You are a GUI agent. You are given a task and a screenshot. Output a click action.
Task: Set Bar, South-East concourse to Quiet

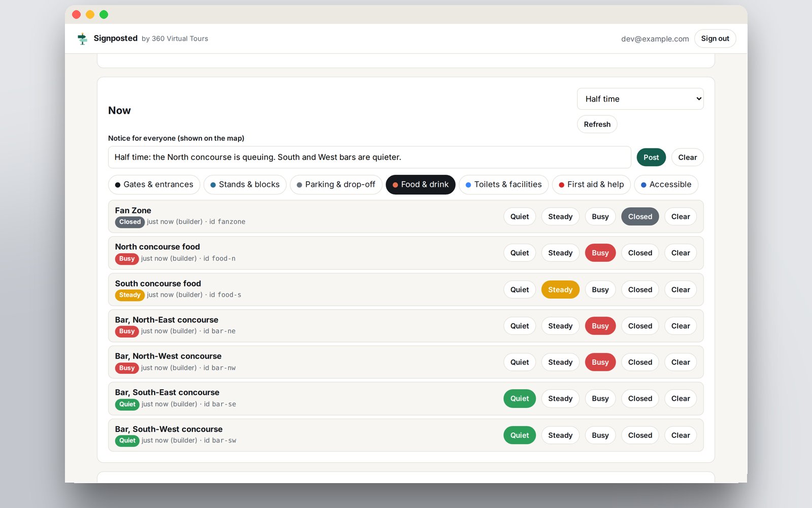pos(519,399)
